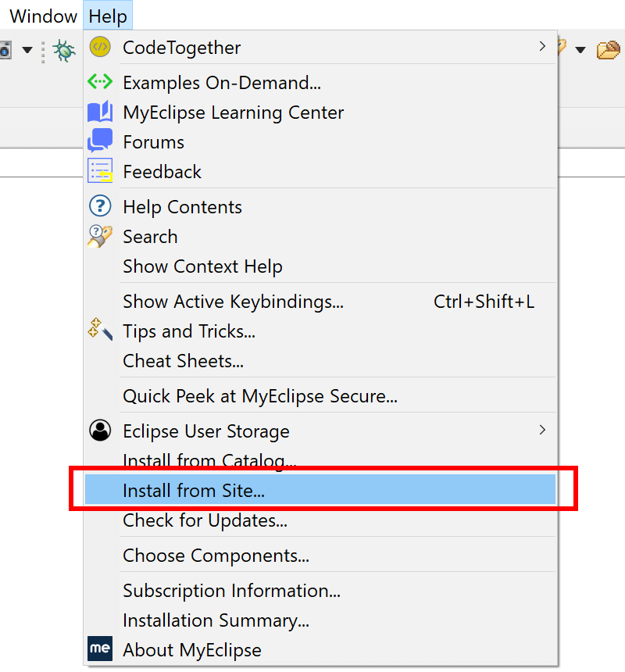The height and width of the screenshot is (672, 625).
Task: Click the Tips and Tricks wand icon
Action: click(x=100, y=329)
